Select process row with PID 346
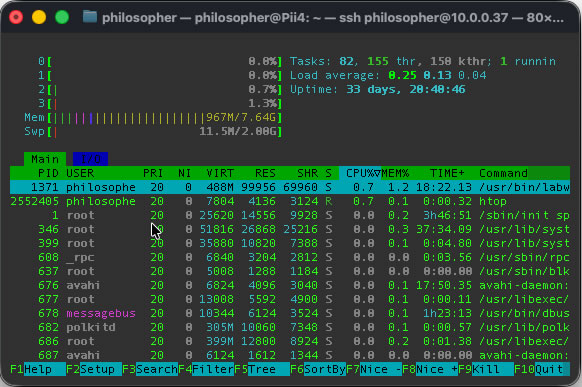Screen dimensions: 582x387 [x=290, y=229]
